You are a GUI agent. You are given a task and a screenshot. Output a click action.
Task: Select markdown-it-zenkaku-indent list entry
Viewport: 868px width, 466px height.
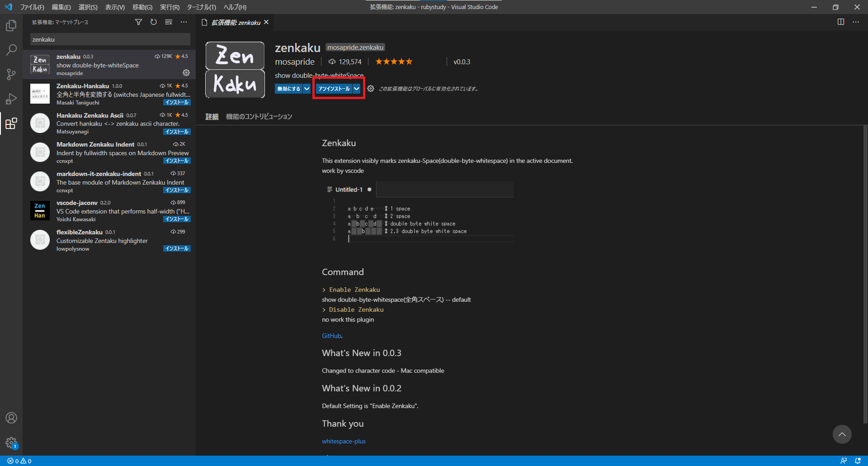(x=109, y=181)
